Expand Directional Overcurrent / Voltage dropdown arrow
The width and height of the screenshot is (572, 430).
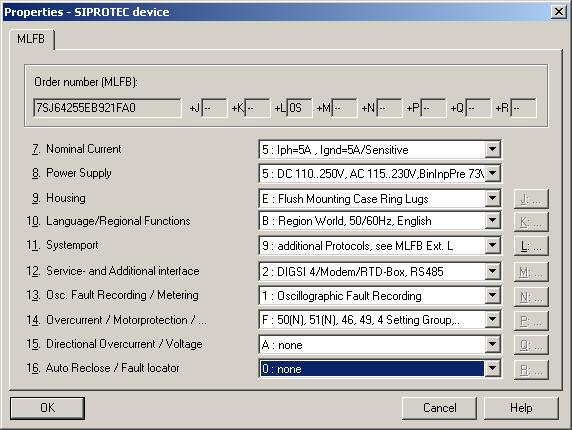click(x=492, y=344)
